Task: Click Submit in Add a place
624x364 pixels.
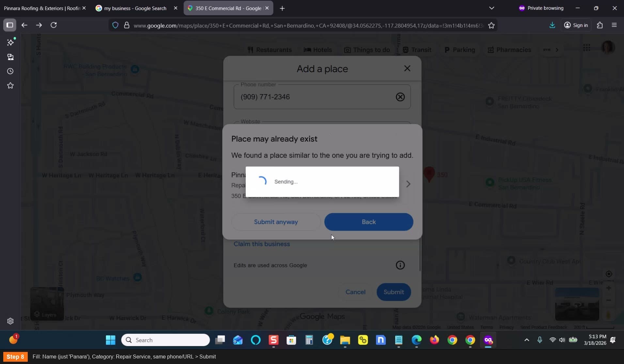Action: (394, 292)
